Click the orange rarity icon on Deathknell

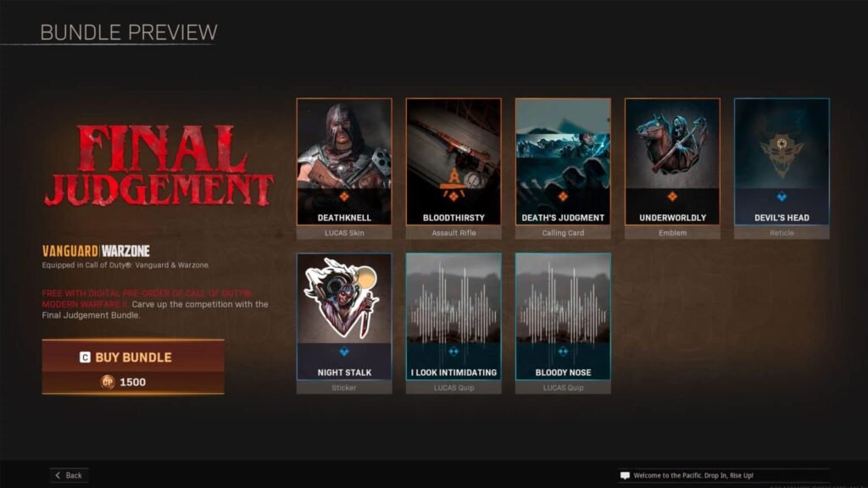pyautogui.click(x=344, y=197)
